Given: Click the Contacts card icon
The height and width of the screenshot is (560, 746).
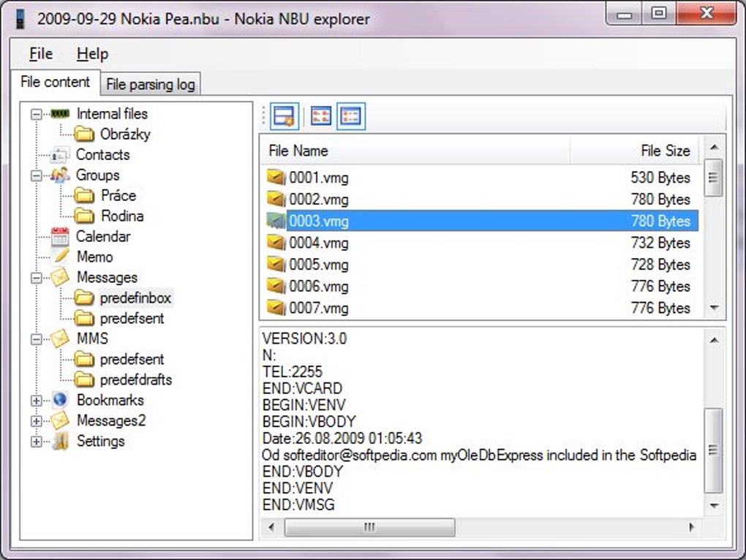Looking at the screenshot, I should [60, 154].
